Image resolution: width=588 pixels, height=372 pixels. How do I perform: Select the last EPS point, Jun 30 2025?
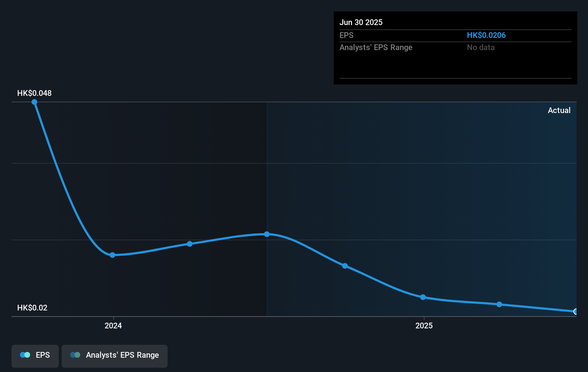tap(575, 312)
